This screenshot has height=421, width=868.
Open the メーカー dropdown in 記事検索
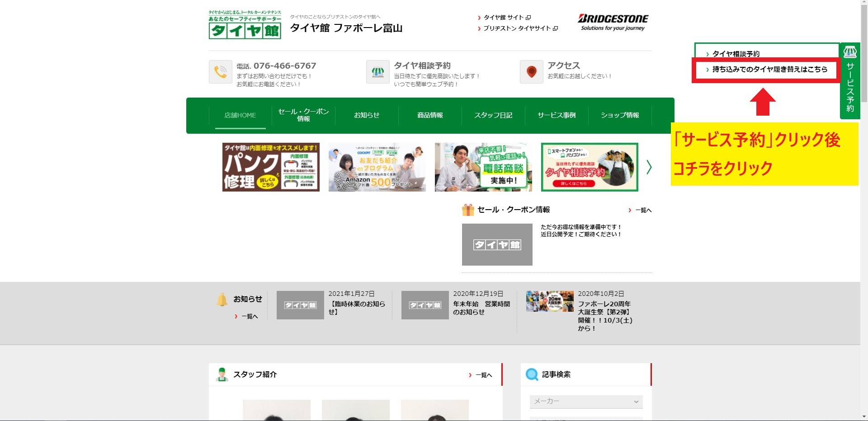(x=586, y=402)
